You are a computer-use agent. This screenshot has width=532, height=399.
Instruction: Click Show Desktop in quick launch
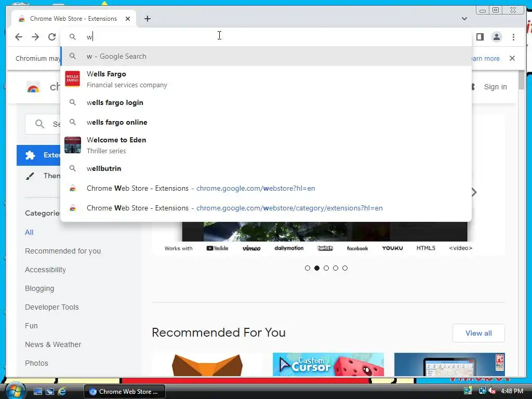click(x=37, y=392)
